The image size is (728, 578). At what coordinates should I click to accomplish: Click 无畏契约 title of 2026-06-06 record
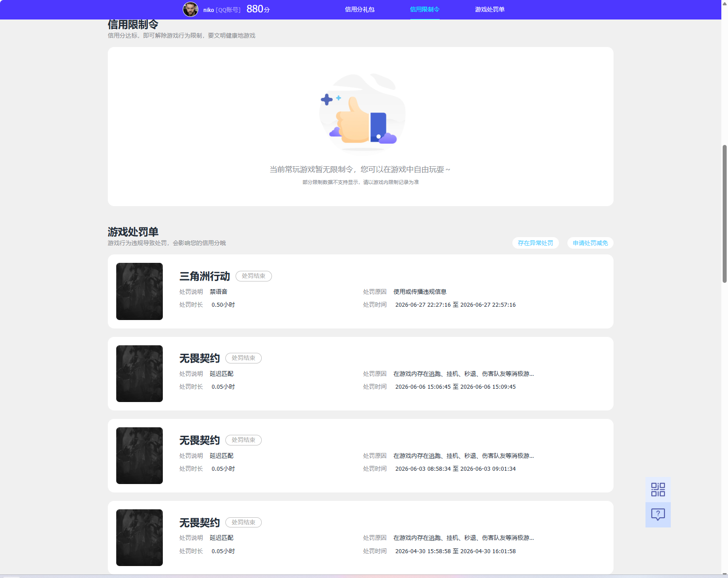[x=200, y=358]
